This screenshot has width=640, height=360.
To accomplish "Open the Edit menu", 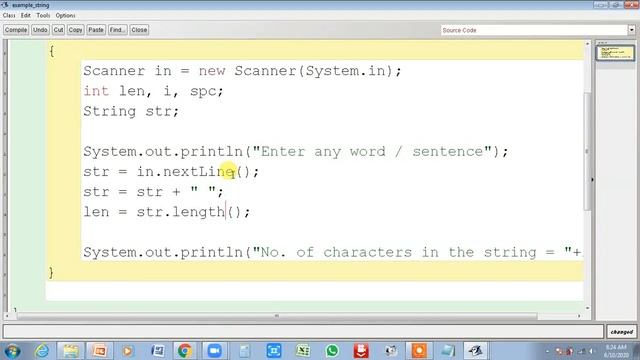I will [x=26, y=16].
